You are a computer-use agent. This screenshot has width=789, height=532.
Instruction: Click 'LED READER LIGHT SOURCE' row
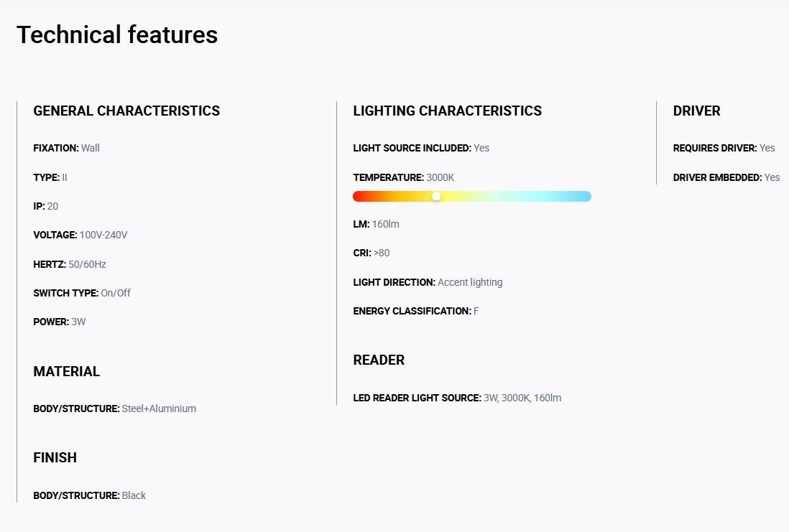(458, 398)
